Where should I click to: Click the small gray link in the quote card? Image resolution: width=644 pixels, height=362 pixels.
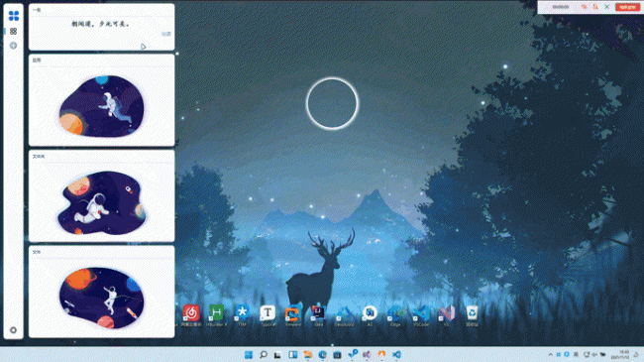coord(165,34)
